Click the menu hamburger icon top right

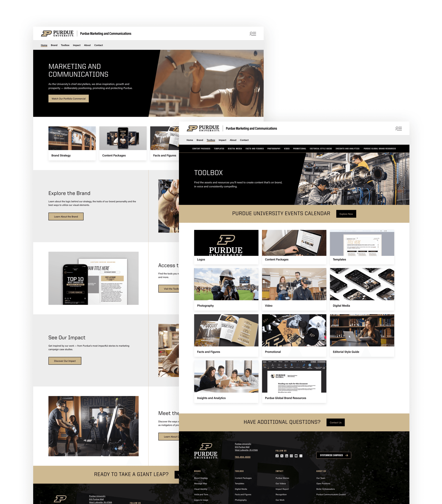tap(253, 34)
